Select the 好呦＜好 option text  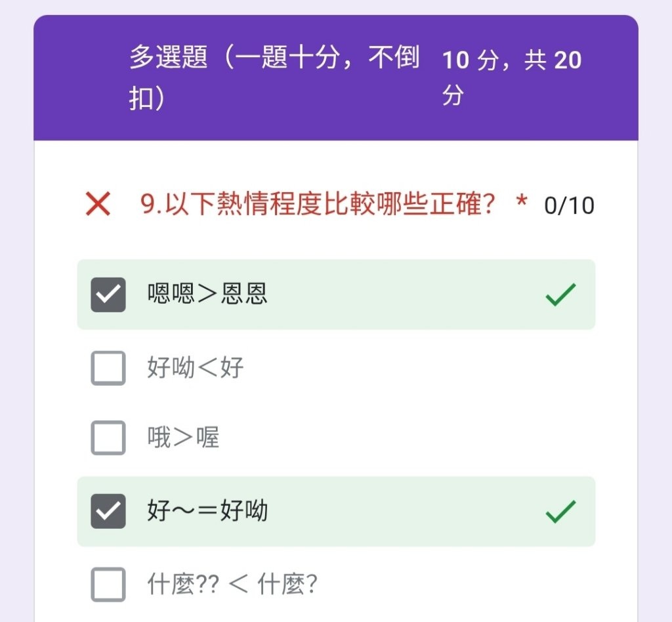coord(196,367)
